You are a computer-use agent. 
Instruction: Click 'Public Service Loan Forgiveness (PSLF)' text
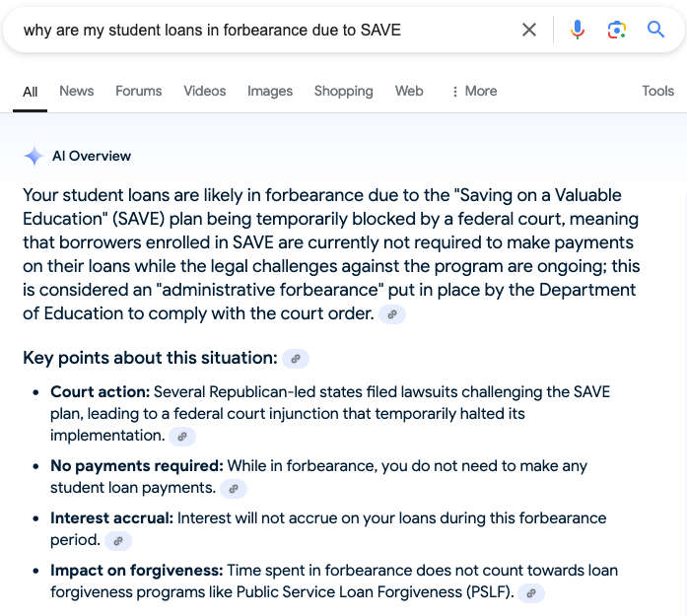tap(375, 592)
